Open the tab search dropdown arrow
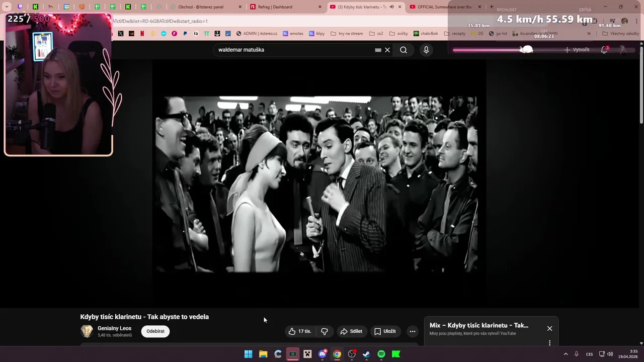The width and height of the screenshot is (644, 362). tap(7, 7)
